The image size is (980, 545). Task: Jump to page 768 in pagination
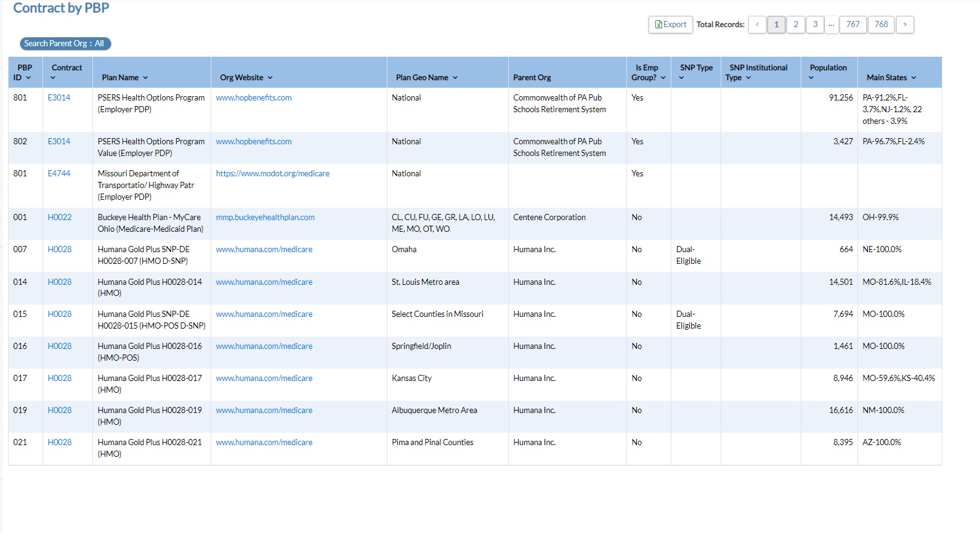click(x=881, y=25)
